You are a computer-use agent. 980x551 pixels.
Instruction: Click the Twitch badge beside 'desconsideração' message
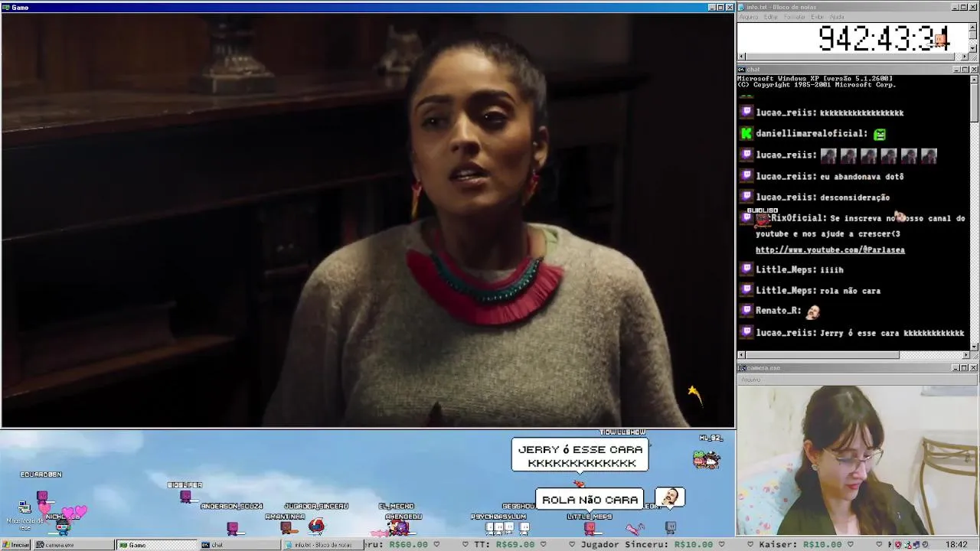coord(746,197)
